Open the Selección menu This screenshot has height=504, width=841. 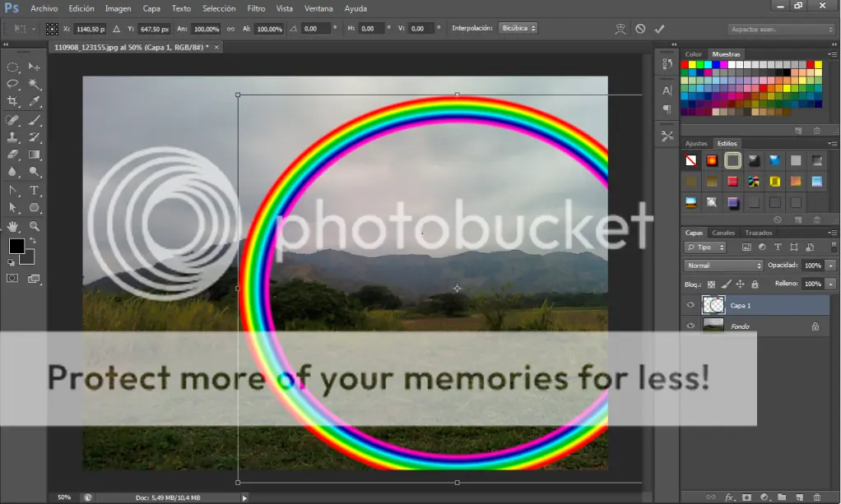[x=219, y=8]
